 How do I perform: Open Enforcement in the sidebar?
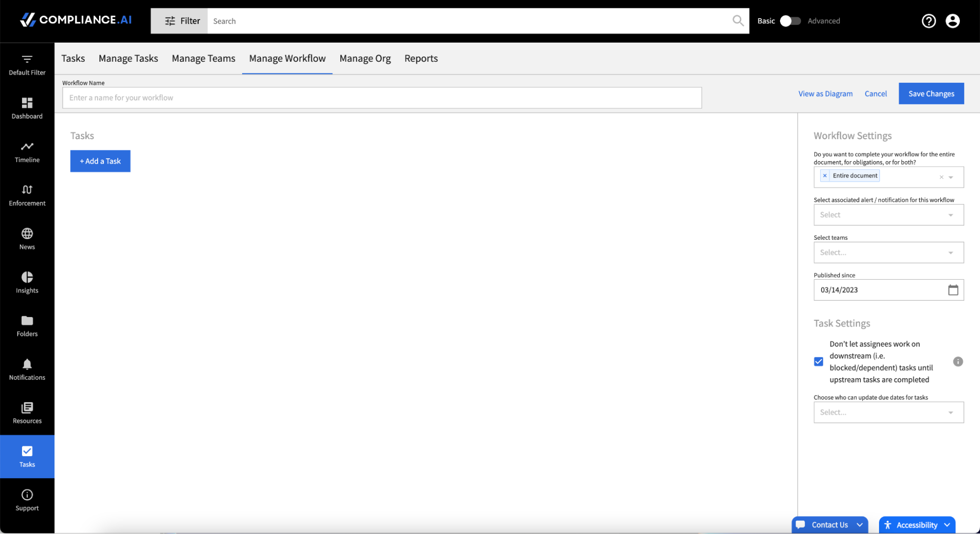(27, 195)
